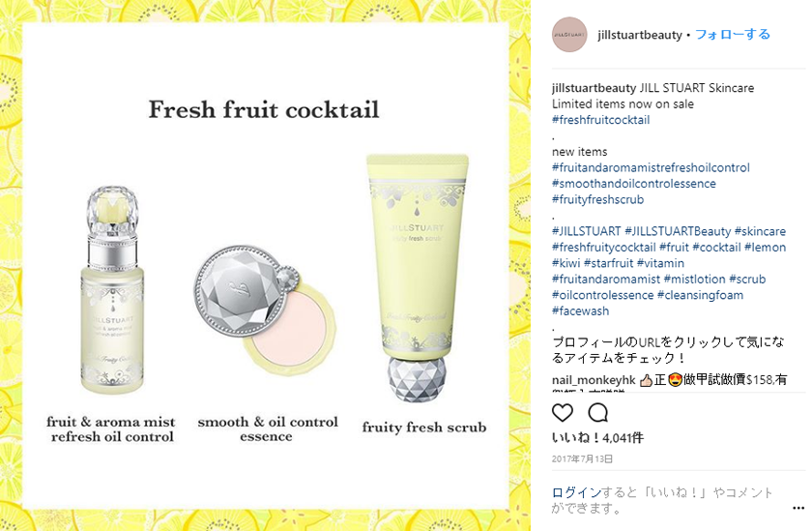Open the #starfruit hashtag
The width and height of the screenshot is (812, 531).
tap(608, 263)
